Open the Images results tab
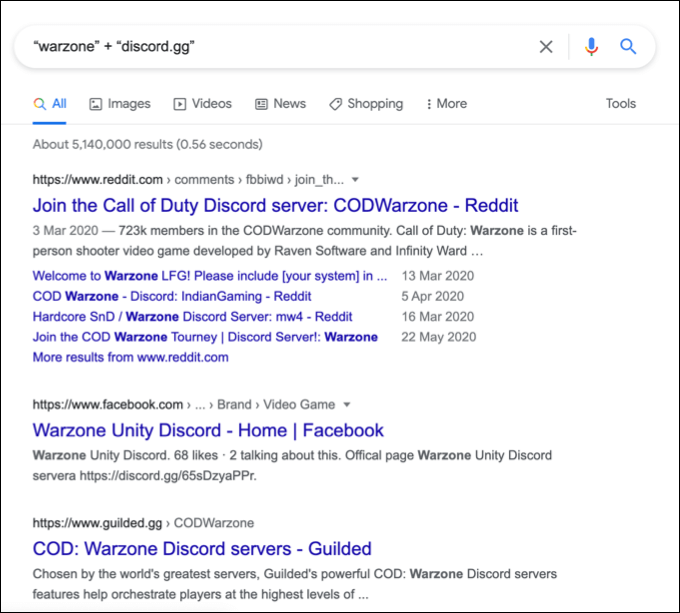Screen dimensions: 680x613 point(120,104)
